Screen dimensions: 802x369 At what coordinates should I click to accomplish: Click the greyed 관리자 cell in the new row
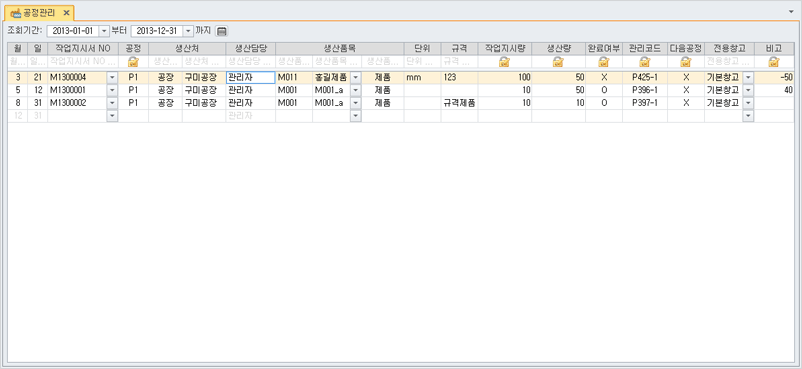pos(251,116)
